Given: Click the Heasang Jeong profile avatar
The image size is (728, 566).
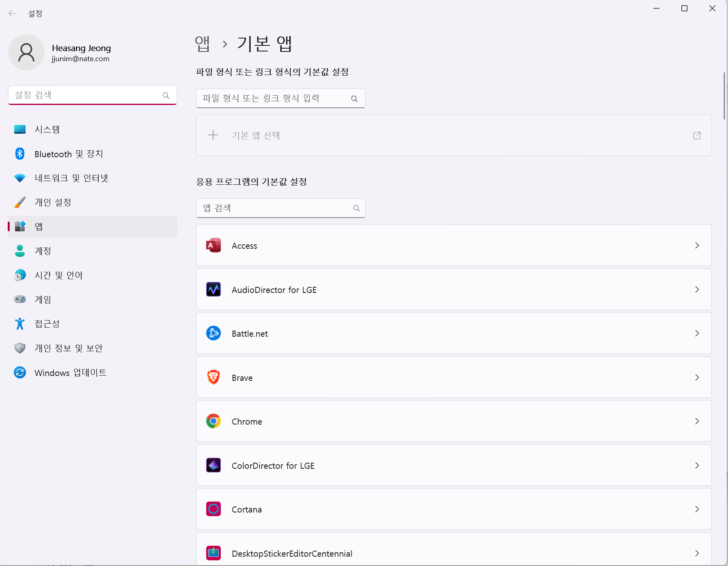Looking at the screenshot, I should [x=26, y=52].
